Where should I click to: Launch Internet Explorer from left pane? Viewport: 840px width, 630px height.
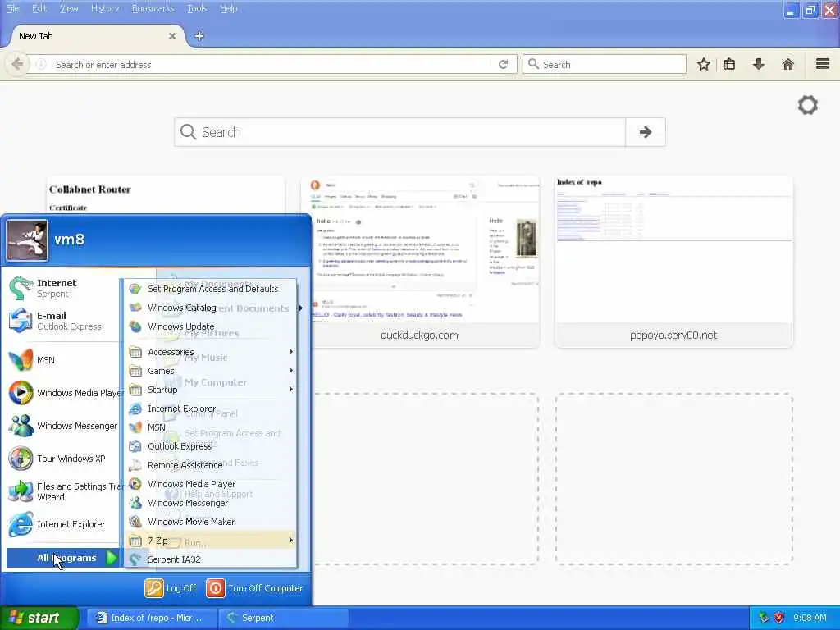(60, 524)
